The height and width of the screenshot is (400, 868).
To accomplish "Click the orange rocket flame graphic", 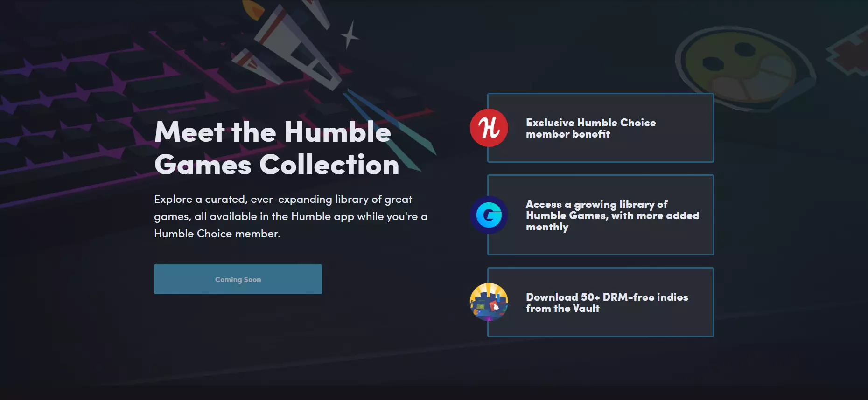I will (253, 8).
